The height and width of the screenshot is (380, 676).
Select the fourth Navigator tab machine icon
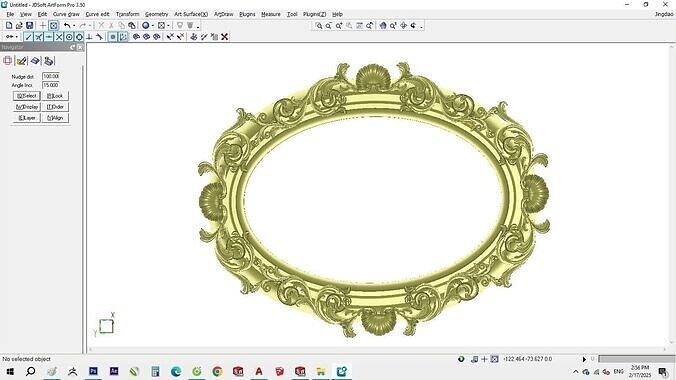(49, 61)
